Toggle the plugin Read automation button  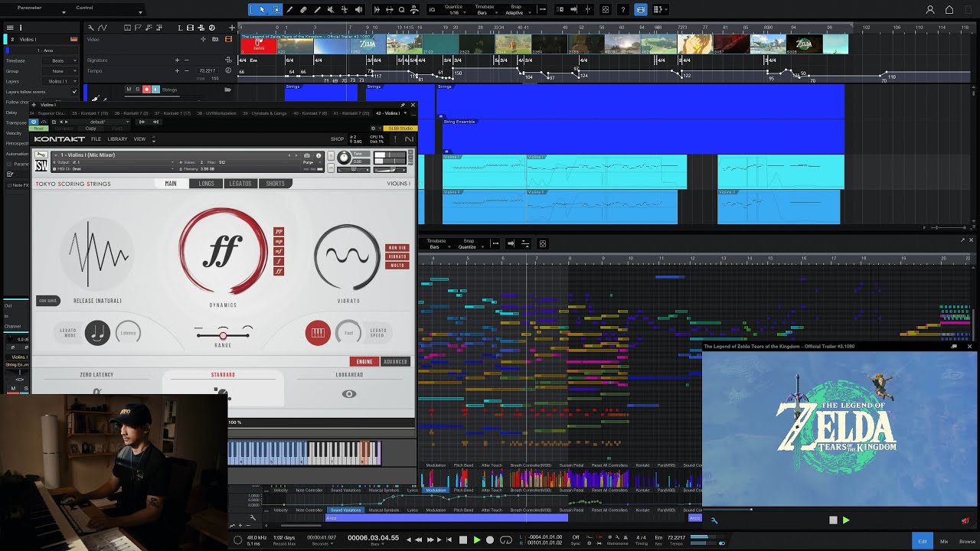39,129
